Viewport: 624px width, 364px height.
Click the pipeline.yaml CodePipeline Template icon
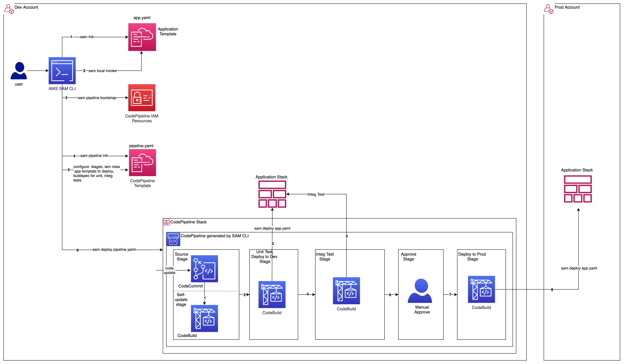pyautogui.click(x=142, y=163)
